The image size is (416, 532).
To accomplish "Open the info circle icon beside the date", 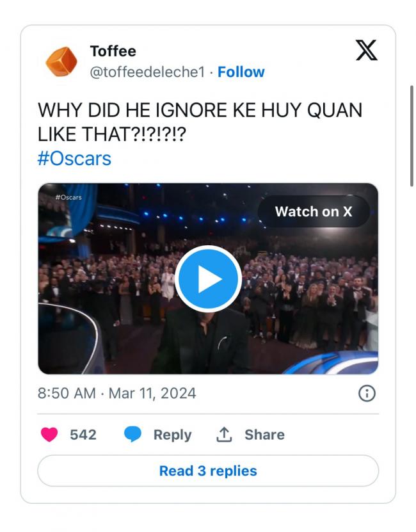I will tap(366, 393).
